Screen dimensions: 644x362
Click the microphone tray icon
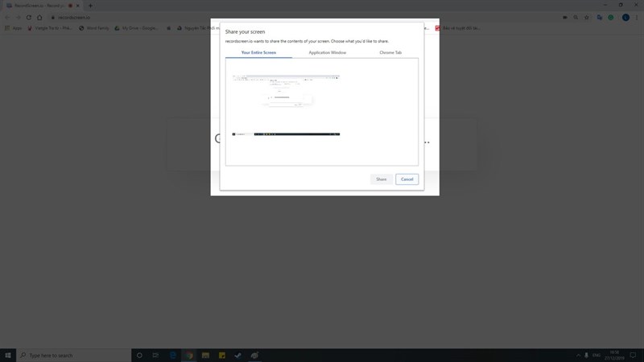[586, 356]
